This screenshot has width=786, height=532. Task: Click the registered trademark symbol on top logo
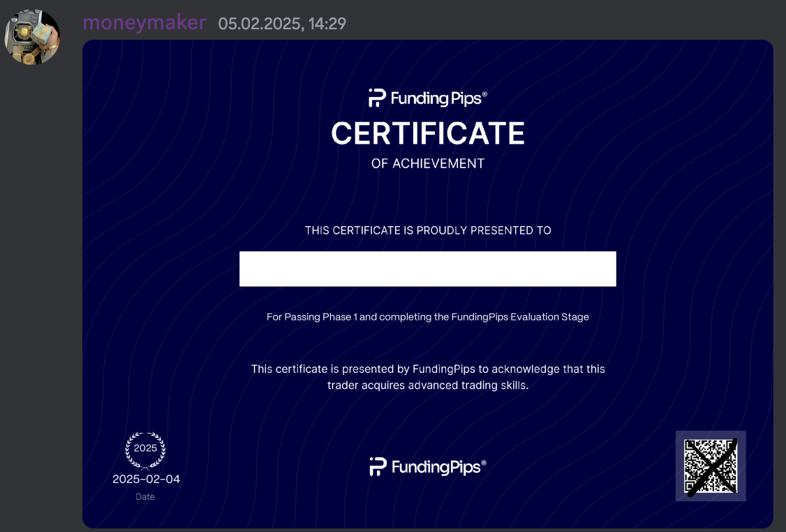[x=484, y=94]
